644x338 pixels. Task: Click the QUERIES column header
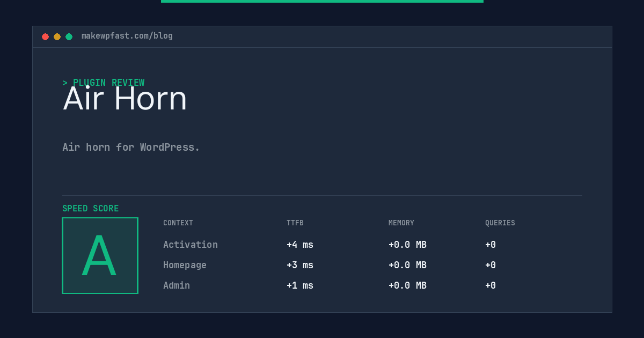point(500,223)
